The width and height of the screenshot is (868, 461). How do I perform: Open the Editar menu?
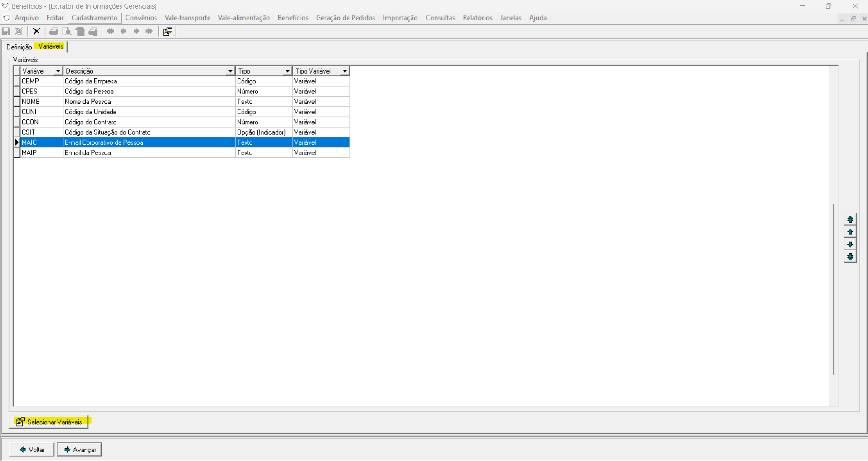[x=55, y=18]
